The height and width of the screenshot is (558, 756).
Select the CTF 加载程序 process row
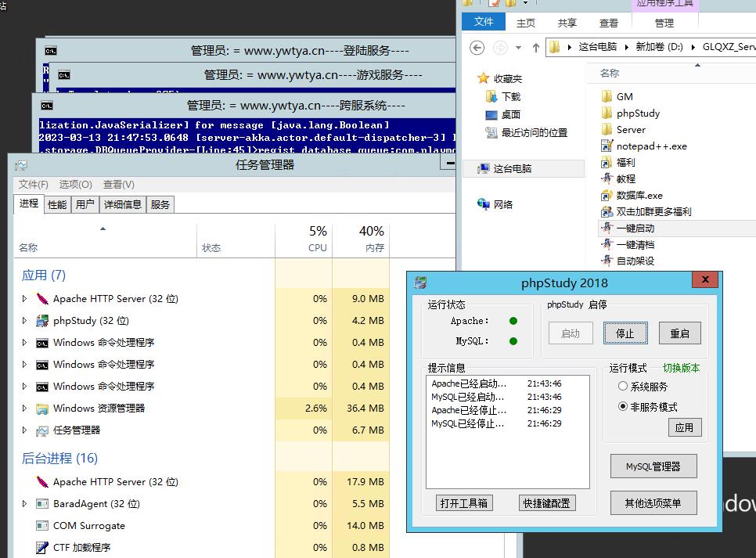[201, 547]
